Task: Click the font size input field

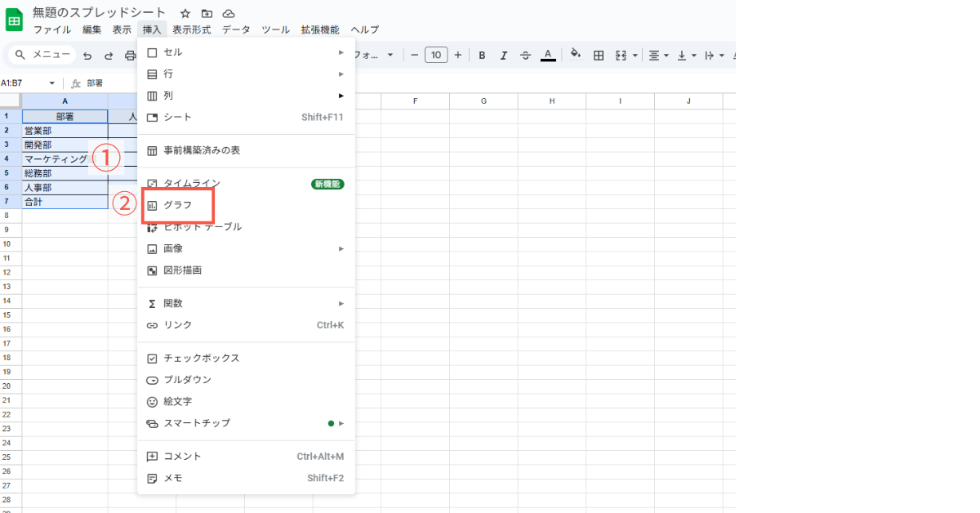Action: point(436,56)
